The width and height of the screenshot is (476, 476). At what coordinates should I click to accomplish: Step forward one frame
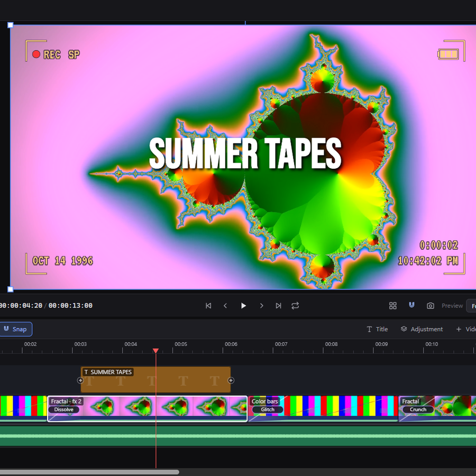click(261, 306)
